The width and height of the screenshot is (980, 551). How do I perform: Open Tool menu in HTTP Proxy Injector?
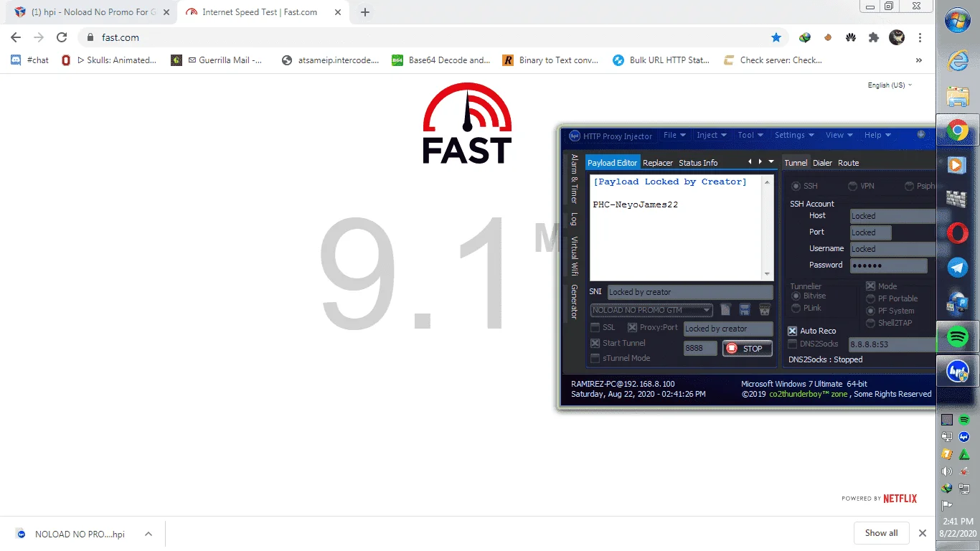click(x=750, y=135)
